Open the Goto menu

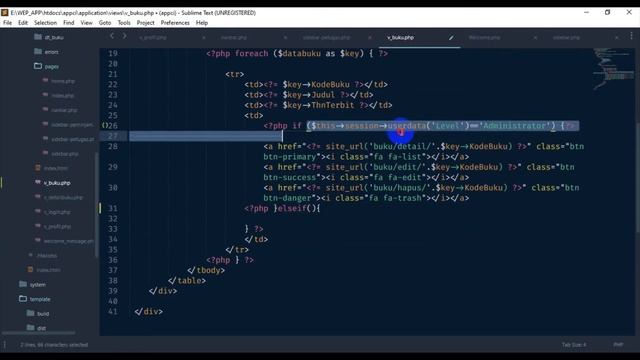(105, 23)
